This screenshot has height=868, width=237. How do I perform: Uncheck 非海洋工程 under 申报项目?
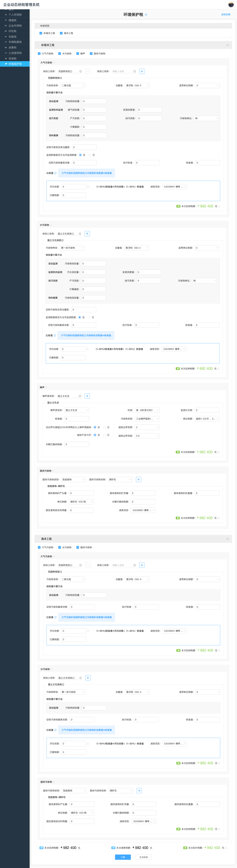[41, 33]
